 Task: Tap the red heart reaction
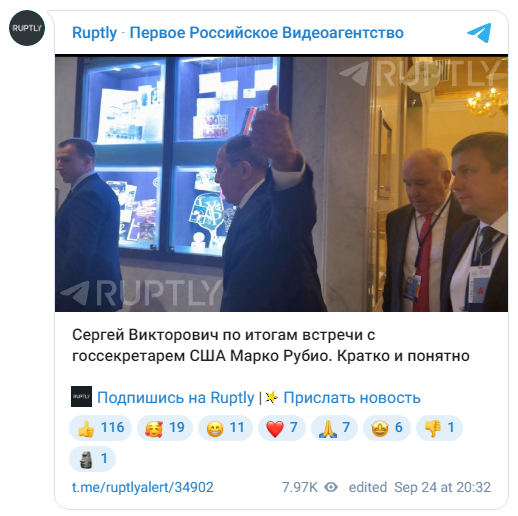coord(282,428)
